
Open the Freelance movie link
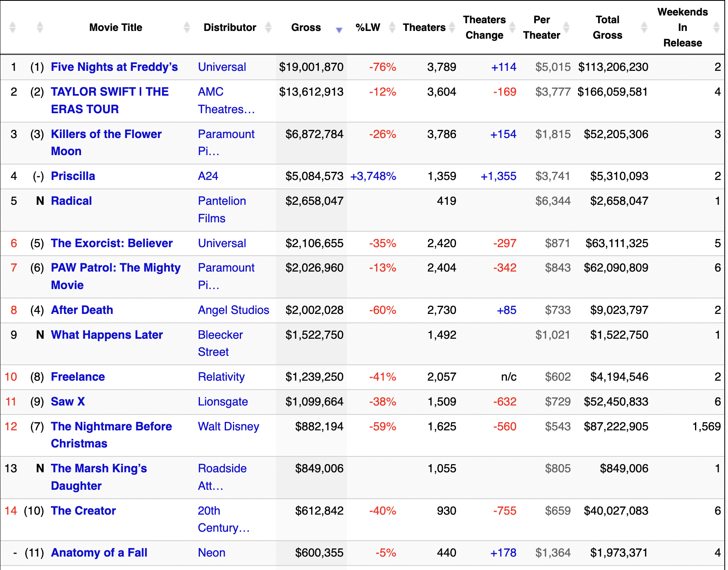78,377
